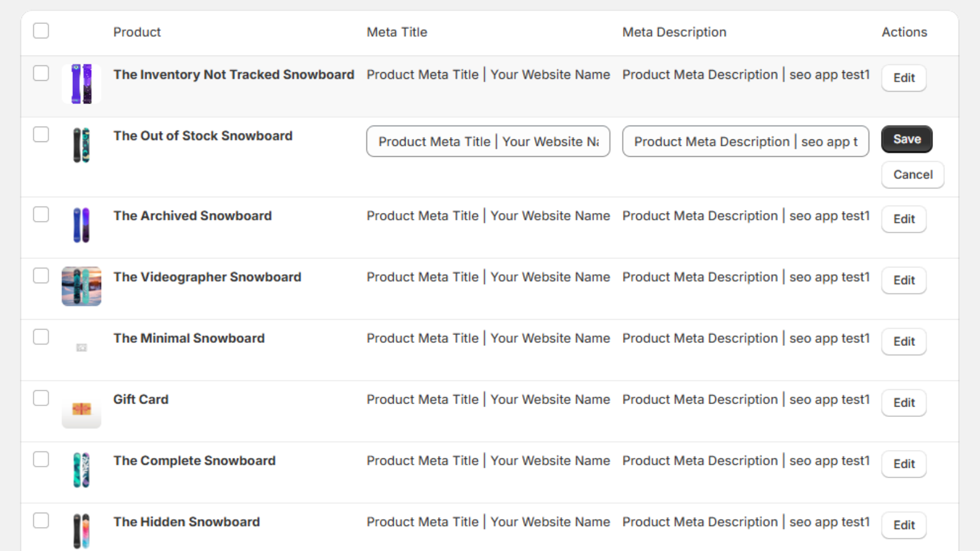
Task: Cancel editing The Out of Stock Snowboard
Action: click(913, 174)
